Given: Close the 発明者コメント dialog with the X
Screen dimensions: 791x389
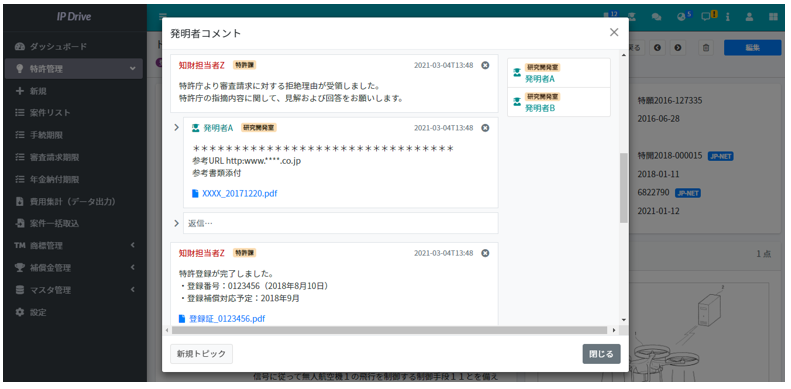Looking at the screenshot, I should point(614,32).
